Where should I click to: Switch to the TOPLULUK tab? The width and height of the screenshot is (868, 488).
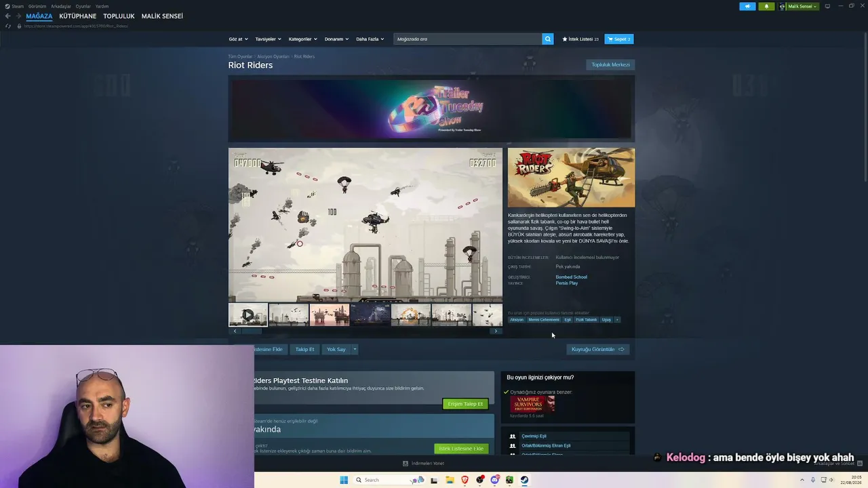[x=119, y=16]
